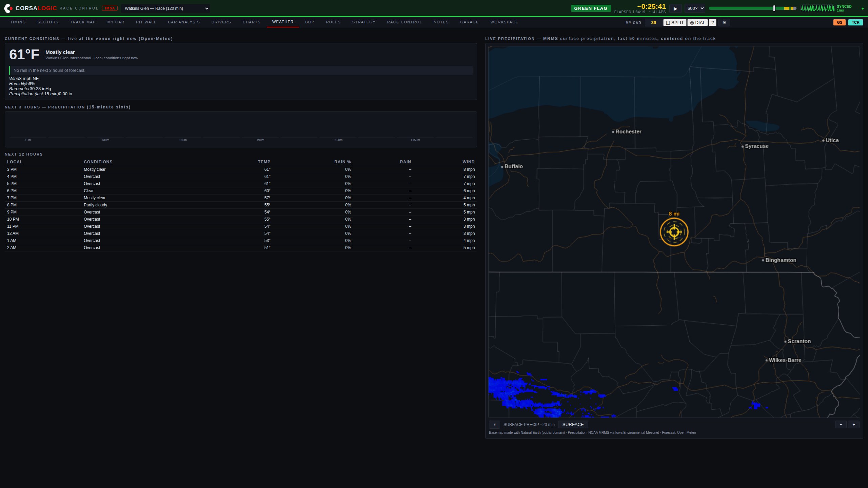Image resolution: width=868 pixels, height=488 pixels.
Task: Open the SECTORS tab
Action: coord(48,22)
